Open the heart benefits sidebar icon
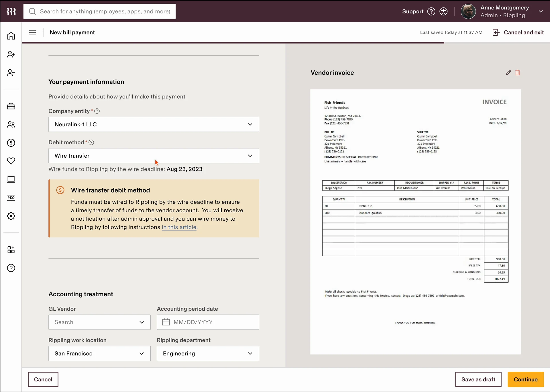Image resolution: width=550 pixels, height=392 pixels. [11, 161]
